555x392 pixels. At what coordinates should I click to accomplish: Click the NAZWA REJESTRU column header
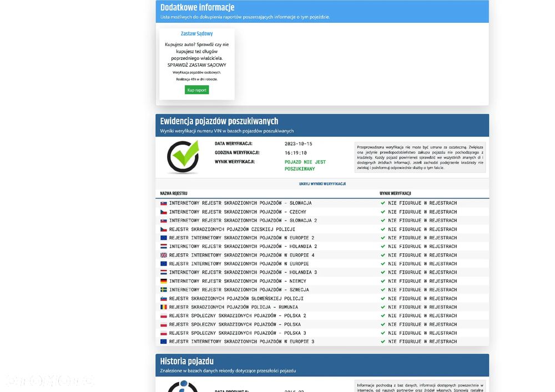click(x=174, y=194)
